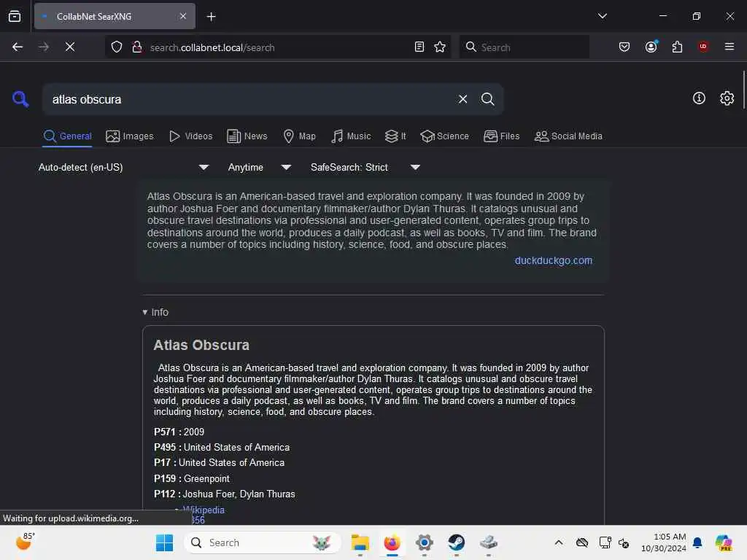Screen dimensions: 747x560
Task: Switch to the Images category tab
Action: pyautogui.click(x=130, y=136)
